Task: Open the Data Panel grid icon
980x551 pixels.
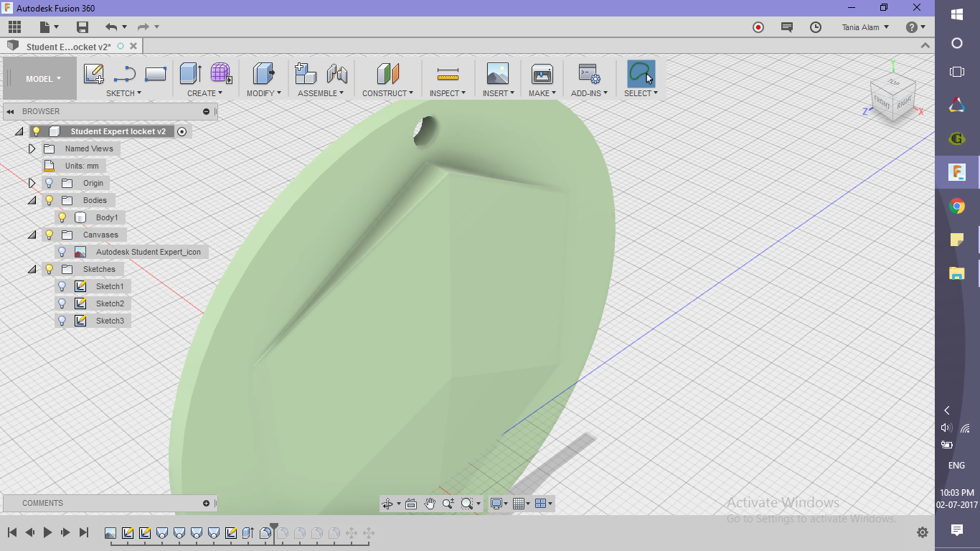Action: [x=14, y=27]
